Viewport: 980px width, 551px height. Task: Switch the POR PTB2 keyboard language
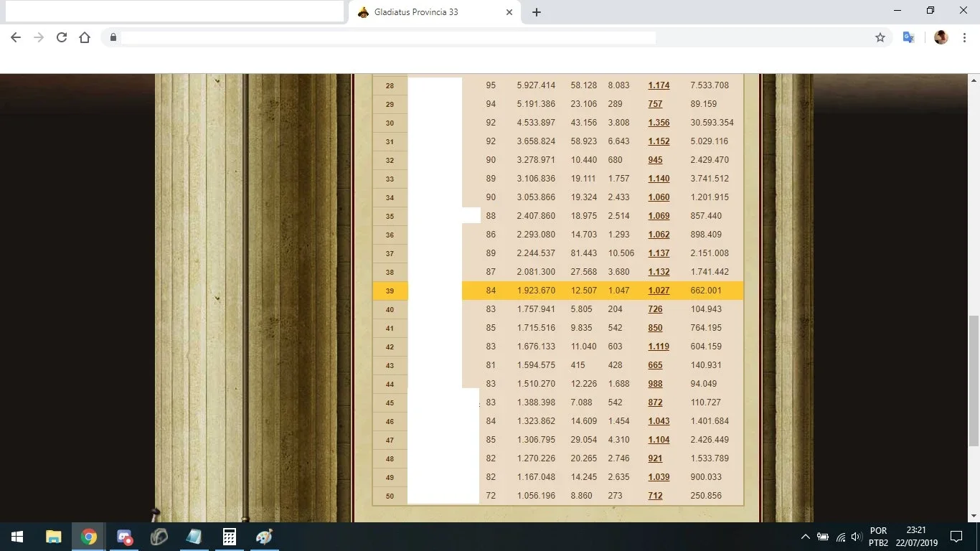[878, 537]
